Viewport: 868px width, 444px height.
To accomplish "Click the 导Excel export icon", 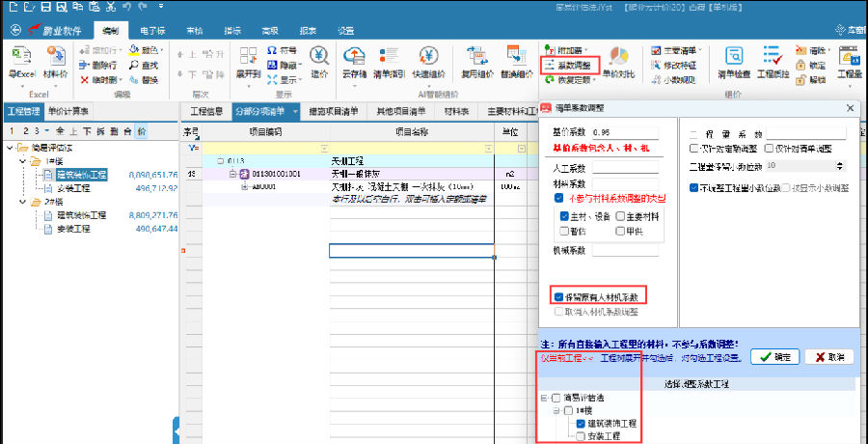I will [x=21, y=61].
